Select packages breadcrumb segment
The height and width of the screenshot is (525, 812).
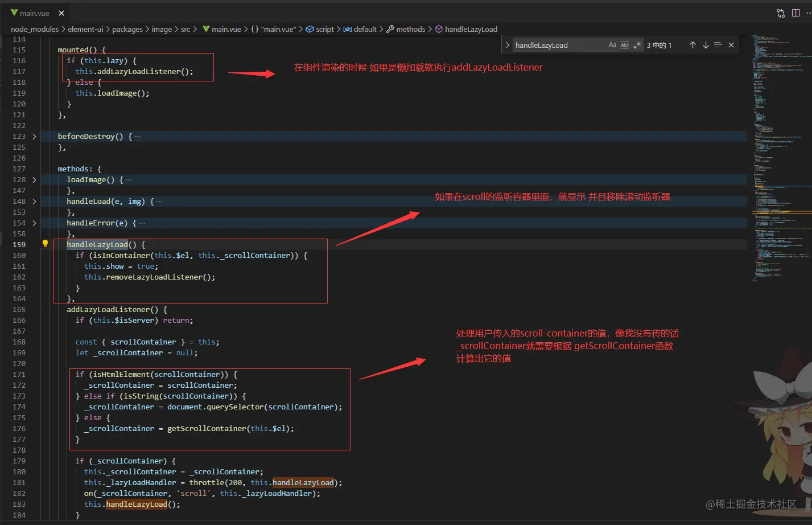(x=127, y=29)
